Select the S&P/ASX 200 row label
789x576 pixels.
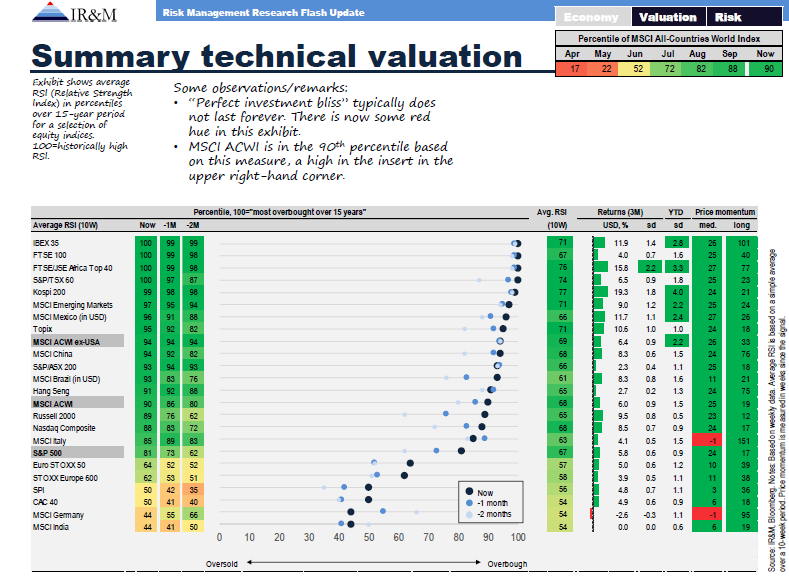pos(54,367)
